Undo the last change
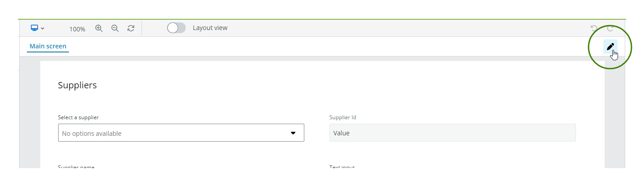This screenshot has width=644, height=186. [594, 28]
